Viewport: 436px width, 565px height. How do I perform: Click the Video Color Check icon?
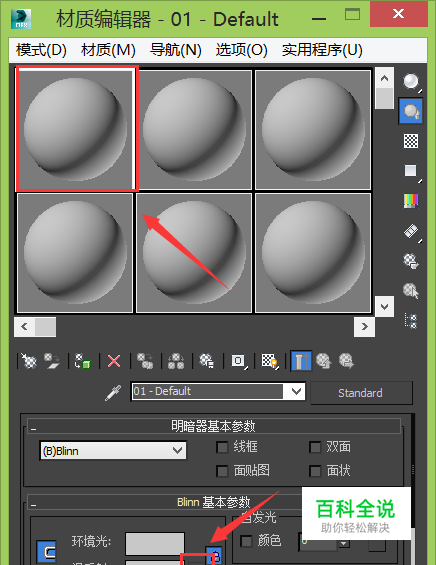pos(411,201)
